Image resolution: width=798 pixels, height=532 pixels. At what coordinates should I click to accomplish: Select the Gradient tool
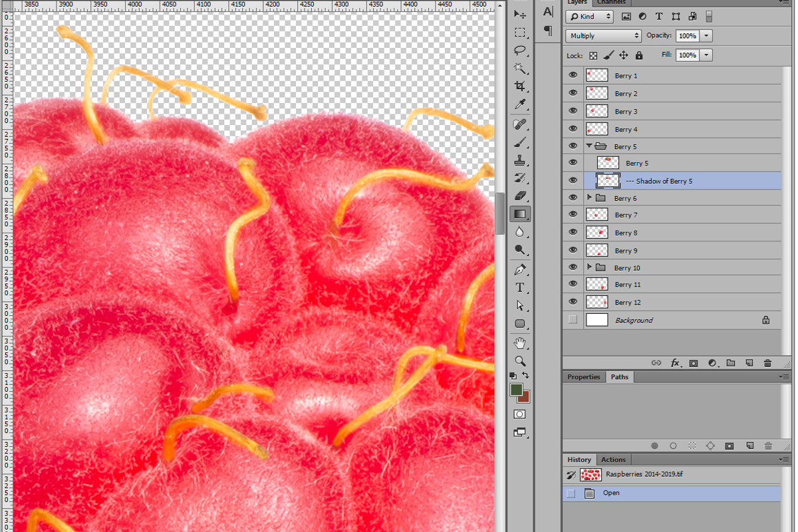point(520,213)
